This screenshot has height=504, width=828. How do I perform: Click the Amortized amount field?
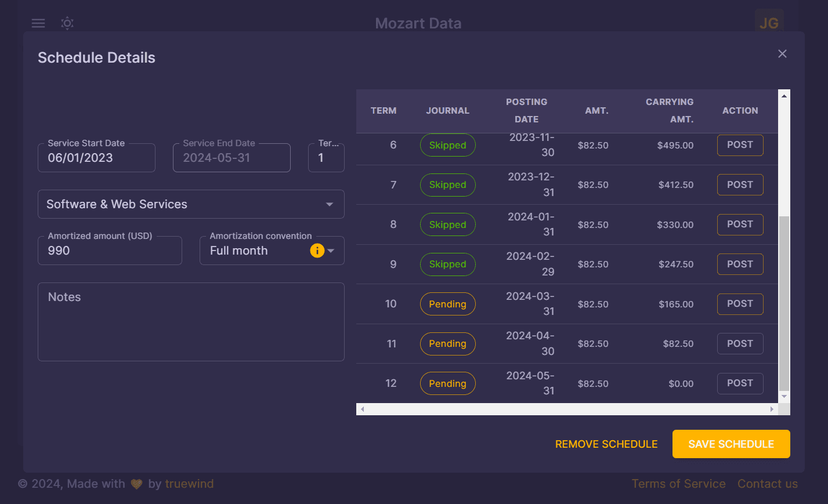tap(110, 251)
